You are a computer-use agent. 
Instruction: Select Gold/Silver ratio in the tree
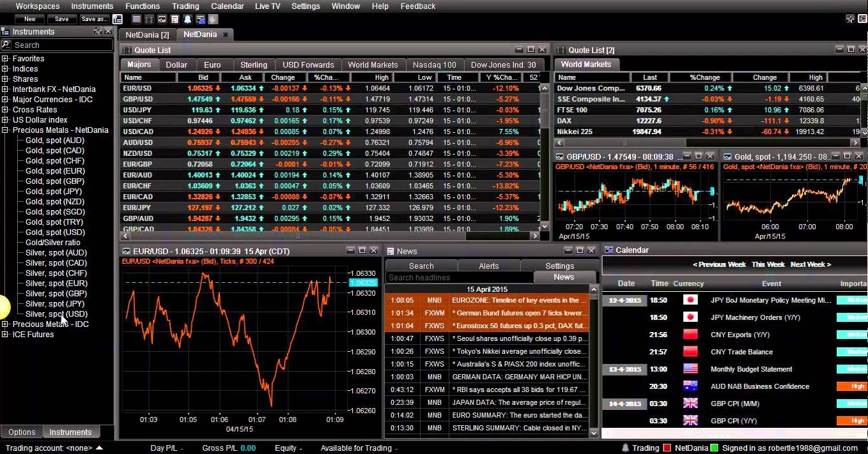[x=53, y=243]
